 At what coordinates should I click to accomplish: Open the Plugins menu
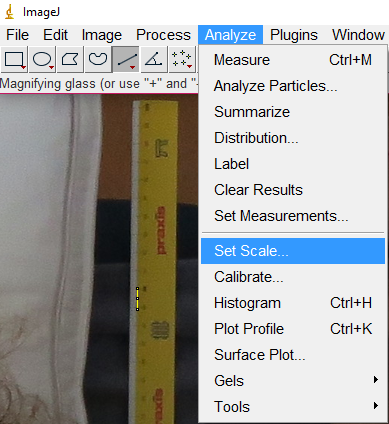pos(294,35)
